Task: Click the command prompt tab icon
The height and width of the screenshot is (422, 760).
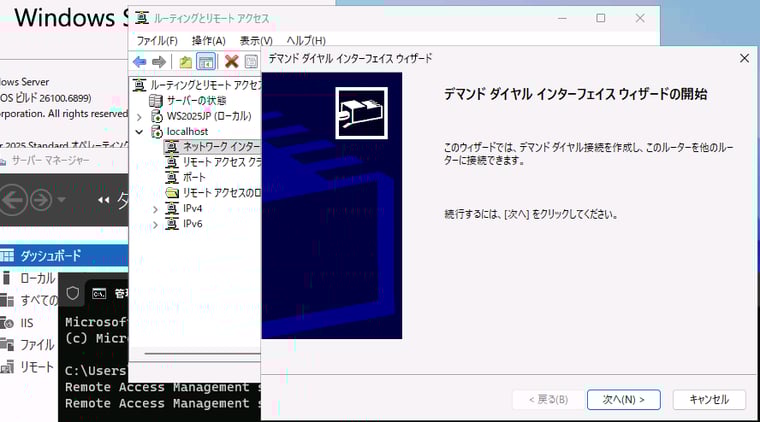Action: 99,294
